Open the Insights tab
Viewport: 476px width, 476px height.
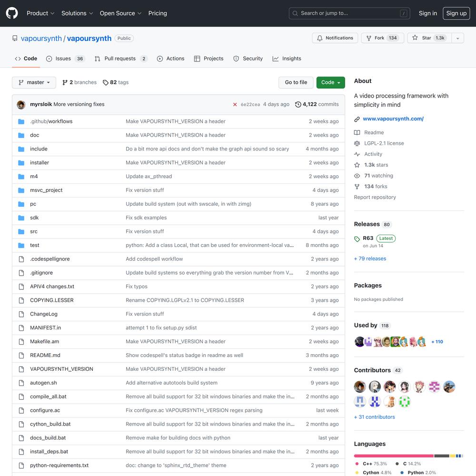pyautogui.click(x=287, y=59)
